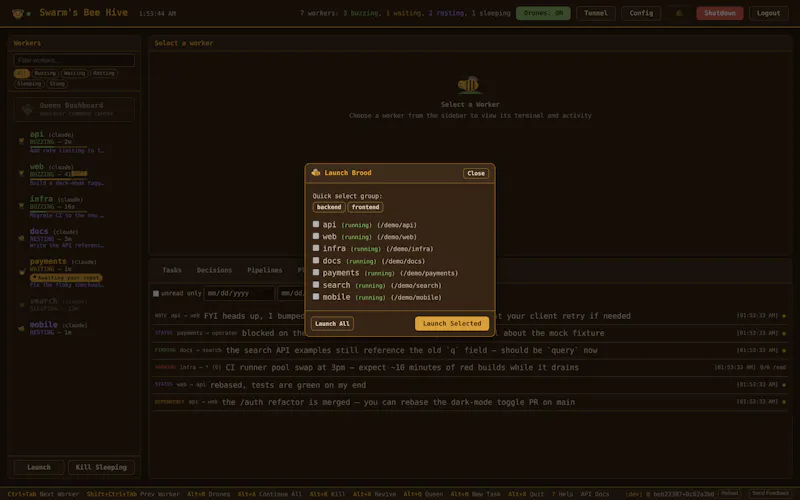Click the message about search API examples

click(x=411, y=350)
